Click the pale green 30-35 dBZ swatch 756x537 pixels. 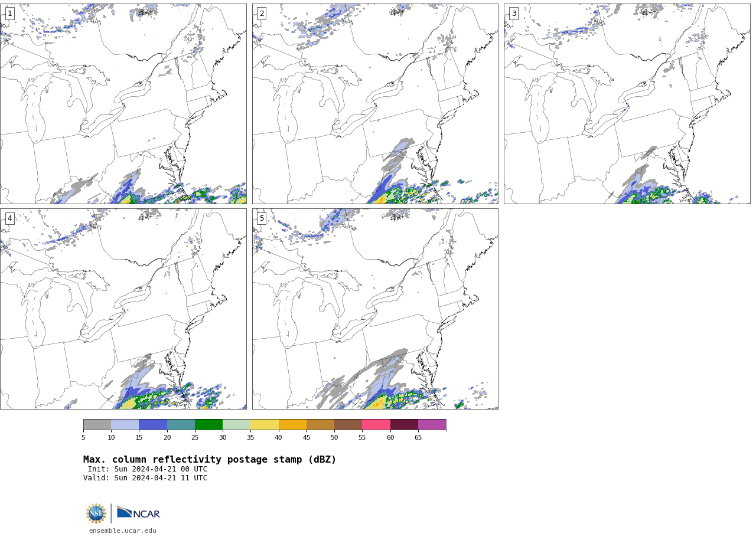pos(237,425)
